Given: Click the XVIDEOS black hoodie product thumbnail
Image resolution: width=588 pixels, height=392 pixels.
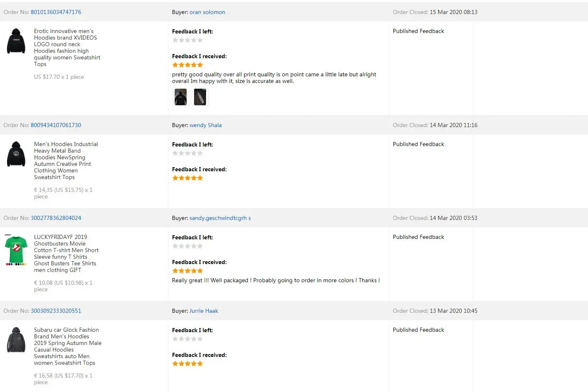Looking at the screenshot, I should [x=16, y=41].
